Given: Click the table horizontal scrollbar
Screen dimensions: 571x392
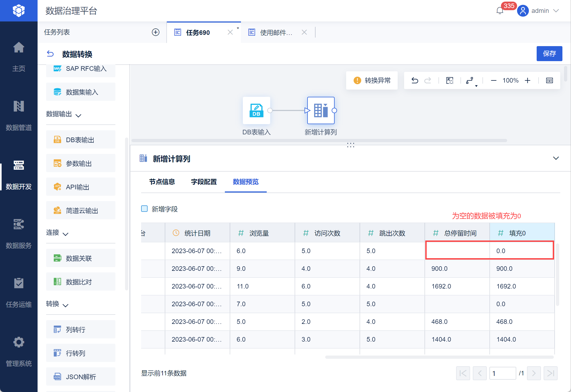Looking at the screenshot, I should pyautogui.click(x=439, y=357).
